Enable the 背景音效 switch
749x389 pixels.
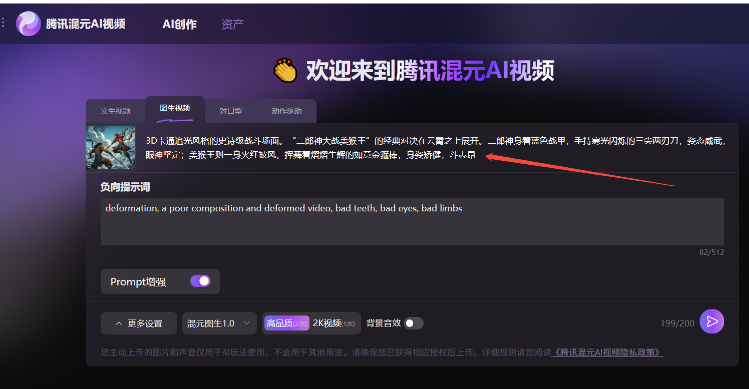413,324
